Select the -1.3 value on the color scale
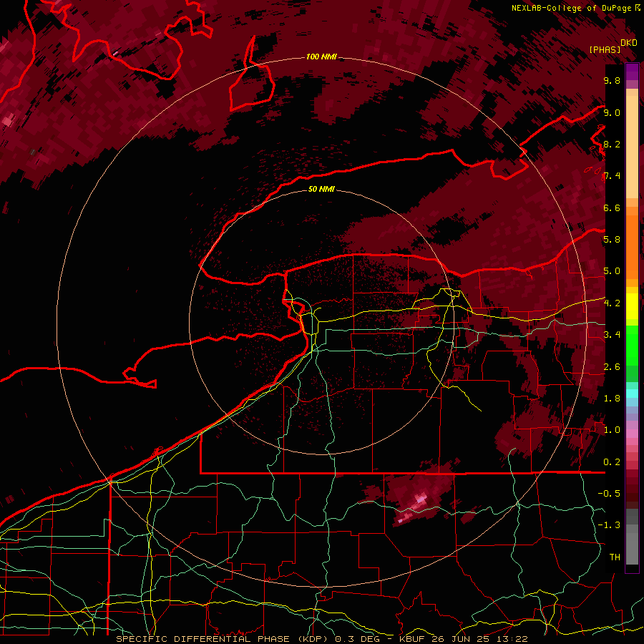This screenshot has width=644, height=644. click(609, 525)
